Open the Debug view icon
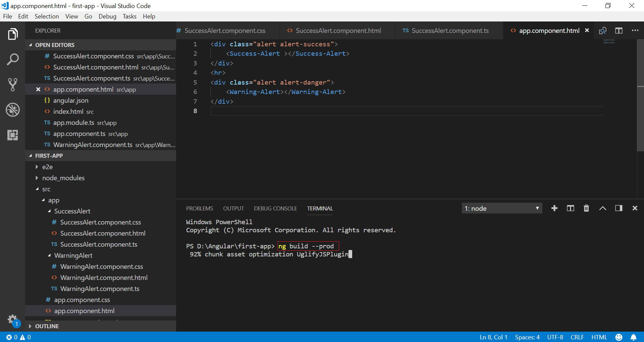 coord(12,110)
